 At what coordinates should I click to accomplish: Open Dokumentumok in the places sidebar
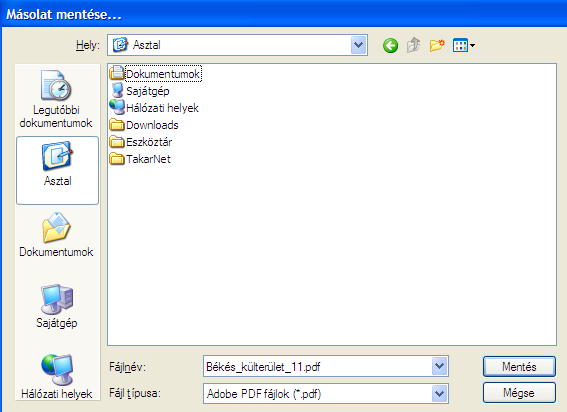(x=56, y=234)
